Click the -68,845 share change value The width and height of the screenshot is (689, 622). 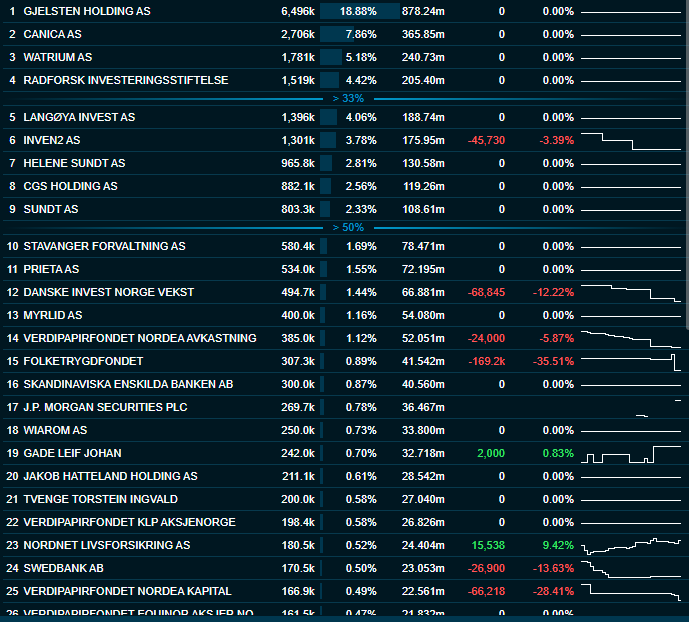coord(486,293)
